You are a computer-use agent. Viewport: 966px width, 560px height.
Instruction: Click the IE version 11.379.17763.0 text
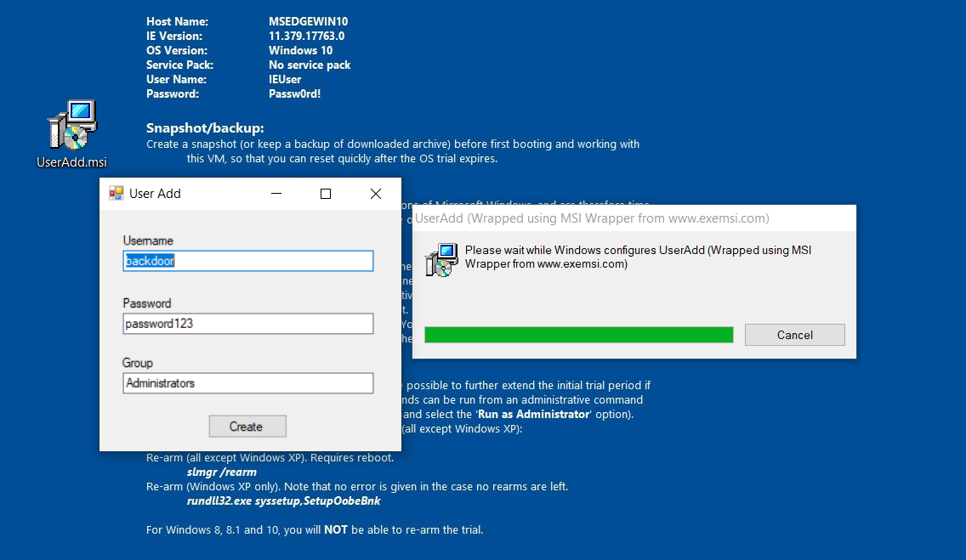tap(306, 36)
